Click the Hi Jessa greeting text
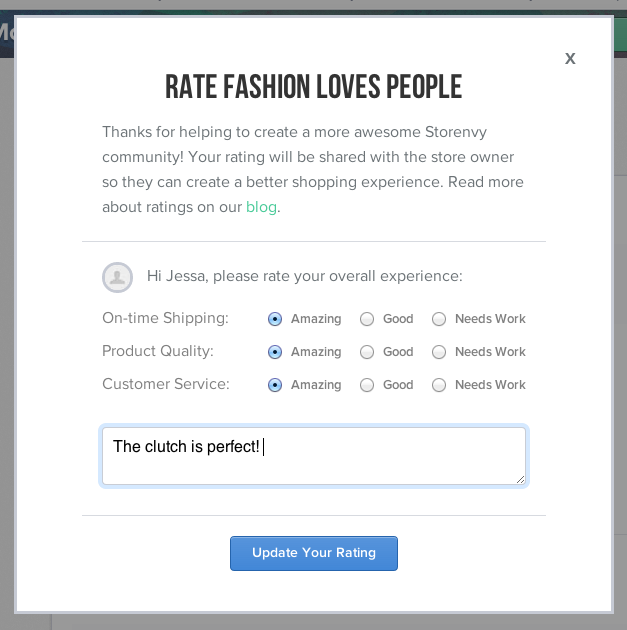Screen dimensions: 627x630 (x=304, y=276)
